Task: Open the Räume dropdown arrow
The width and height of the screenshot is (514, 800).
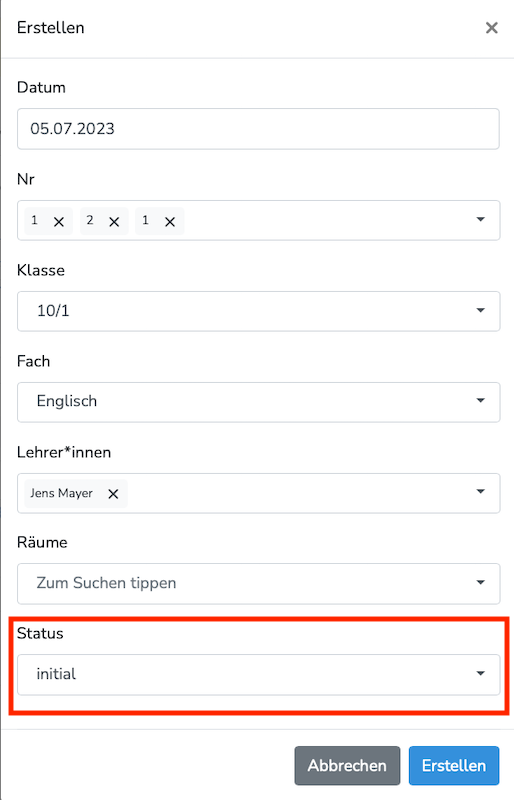Action: tap(480, 582)
